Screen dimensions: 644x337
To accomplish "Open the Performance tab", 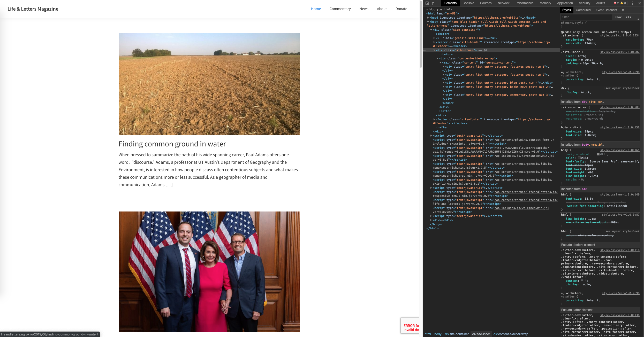I will (524, 3).
